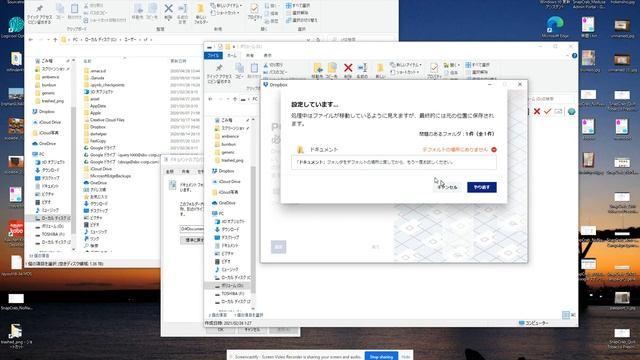Click the navigation pane scrollbar in front Explorer

[253, 229]
